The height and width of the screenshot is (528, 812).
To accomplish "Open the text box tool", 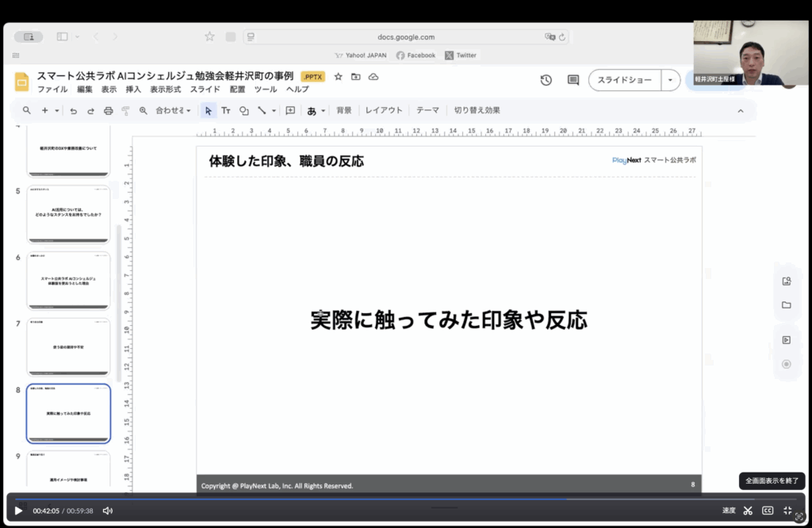I will [x=228, y=110].
